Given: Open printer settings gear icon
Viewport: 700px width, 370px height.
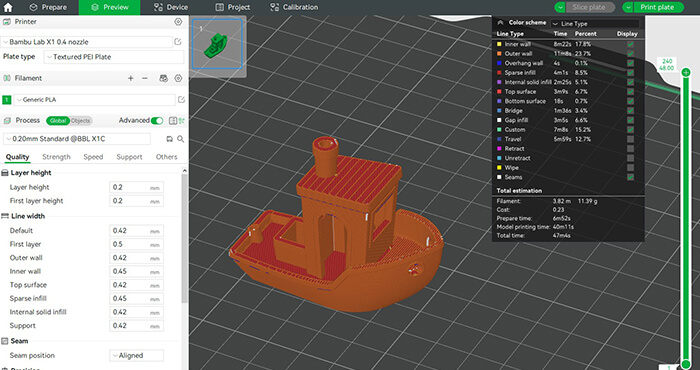Looking at the screenshot, I should coord(178,22).
